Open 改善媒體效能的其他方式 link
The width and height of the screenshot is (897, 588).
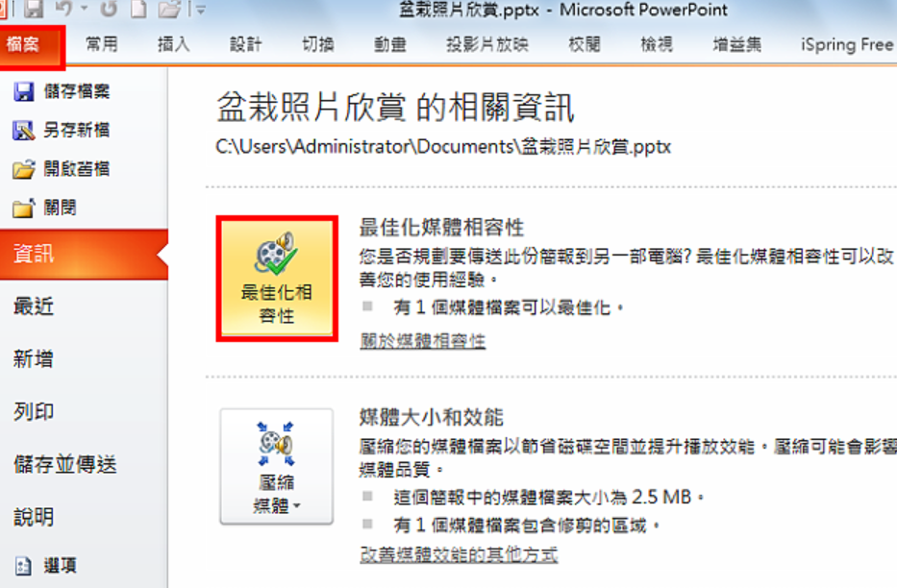459,554
